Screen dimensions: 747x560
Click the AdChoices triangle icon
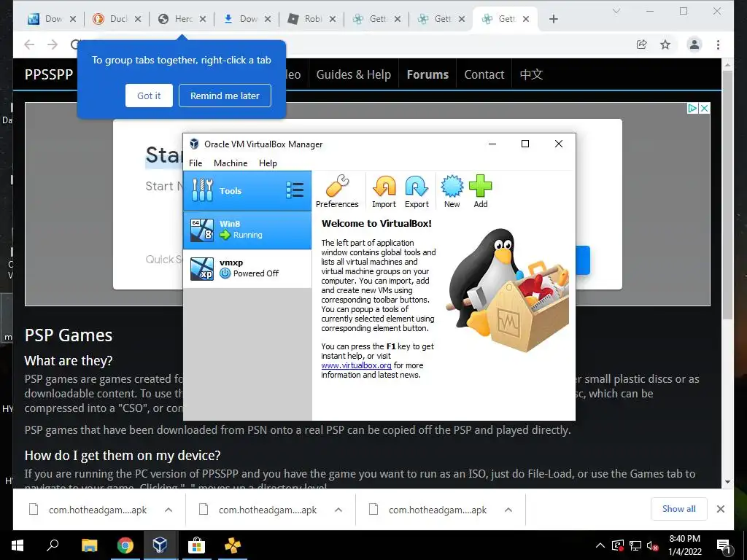tap(692, 108)
